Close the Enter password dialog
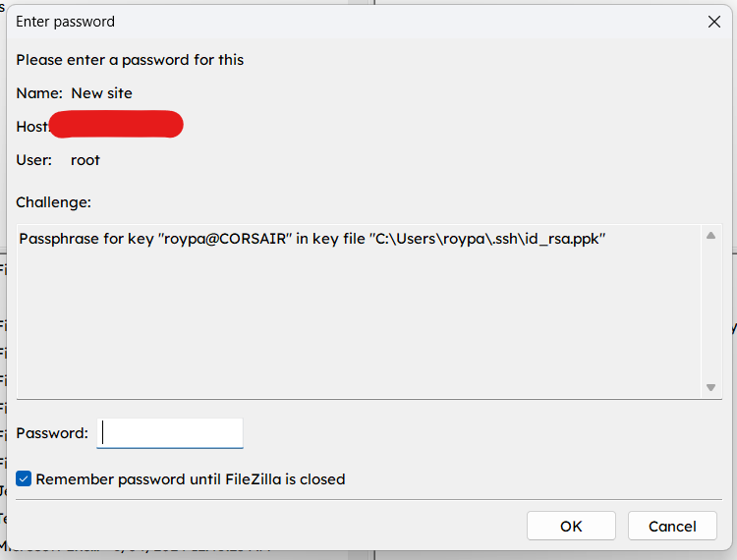The height and width of the screenshot is (560, 737). [x=713, y=21]
